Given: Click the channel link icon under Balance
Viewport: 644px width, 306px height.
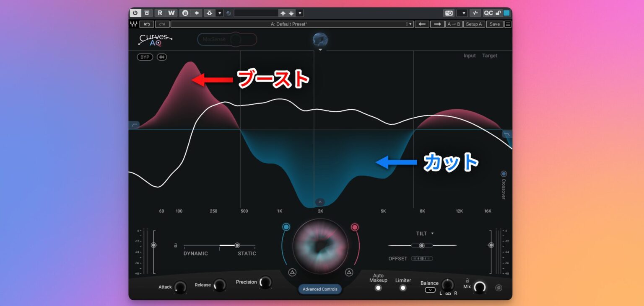Looking at the screenshot, I should (448, 293).
